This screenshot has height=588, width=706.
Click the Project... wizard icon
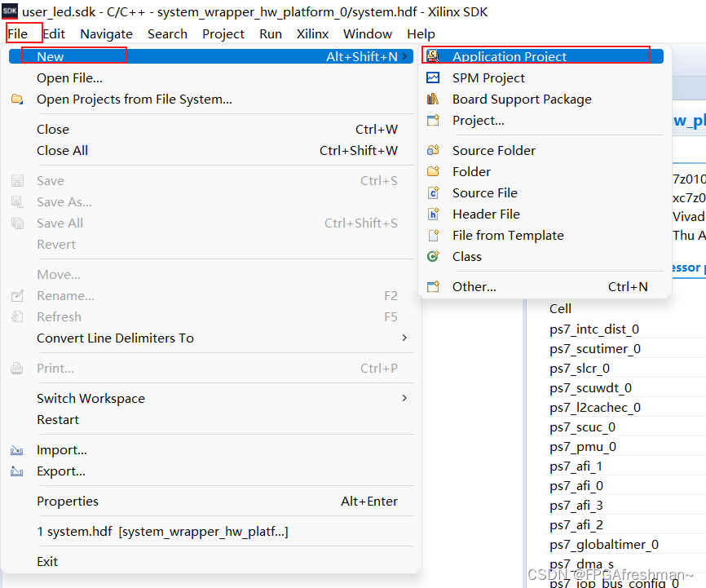[433, 121]
